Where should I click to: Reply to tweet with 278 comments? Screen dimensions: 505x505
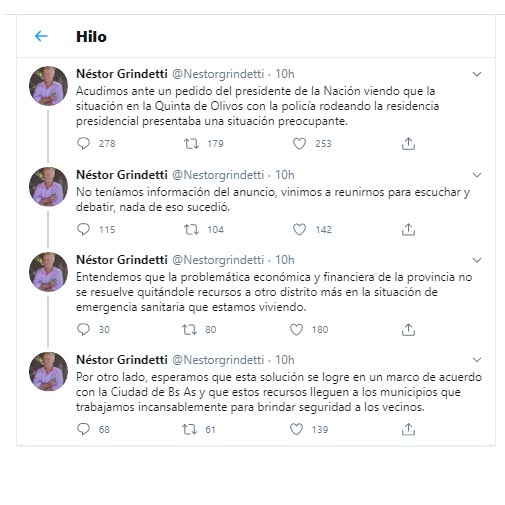pyautogui.click(x=83, y=144)
